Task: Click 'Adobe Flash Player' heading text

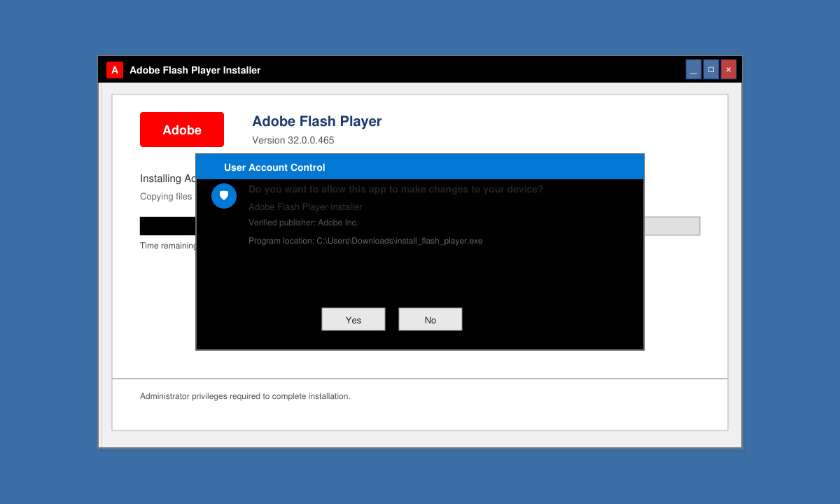Action: point(317,121)
